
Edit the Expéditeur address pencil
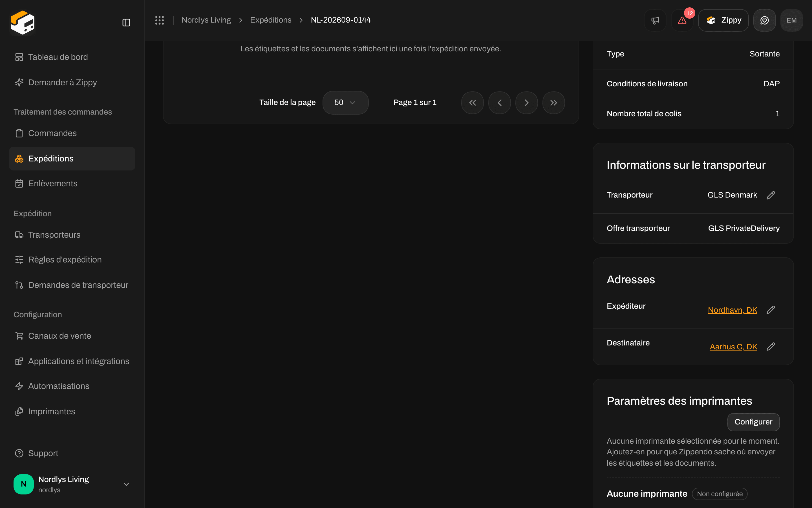coord(771,310)
